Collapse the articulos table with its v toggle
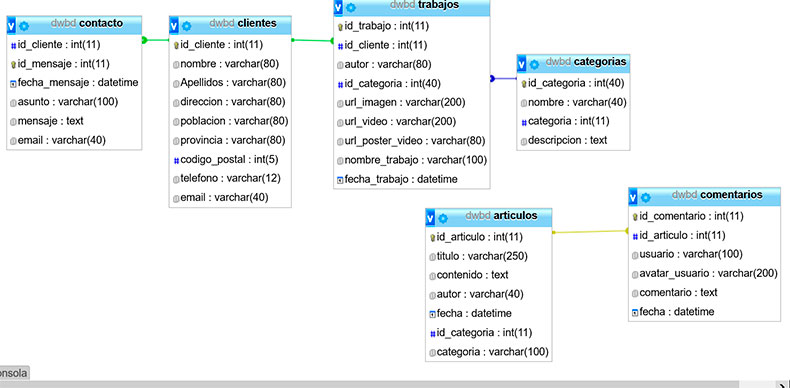Screen dimensions: 790x388 (x=430, y=218)
